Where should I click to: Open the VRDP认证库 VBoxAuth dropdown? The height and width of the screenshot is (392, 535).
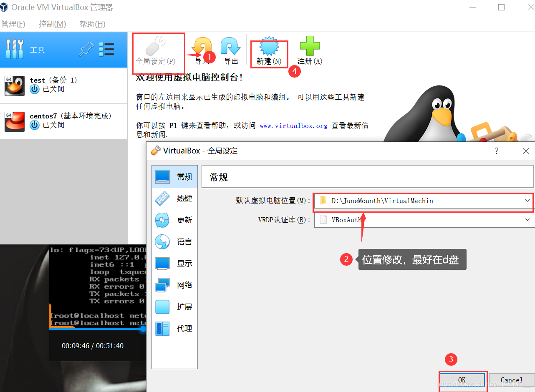(x=527, y=220)
